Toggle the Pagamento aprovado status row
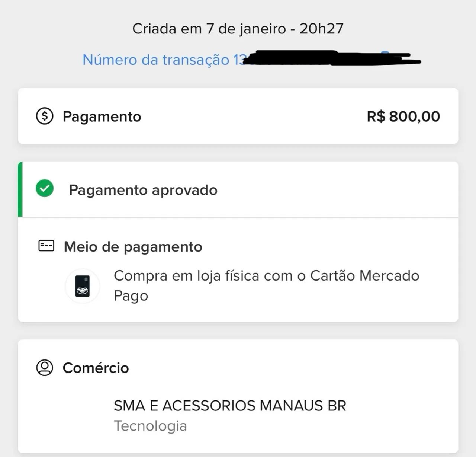Viewport: 476px width, 457px height. pos(238,190)
